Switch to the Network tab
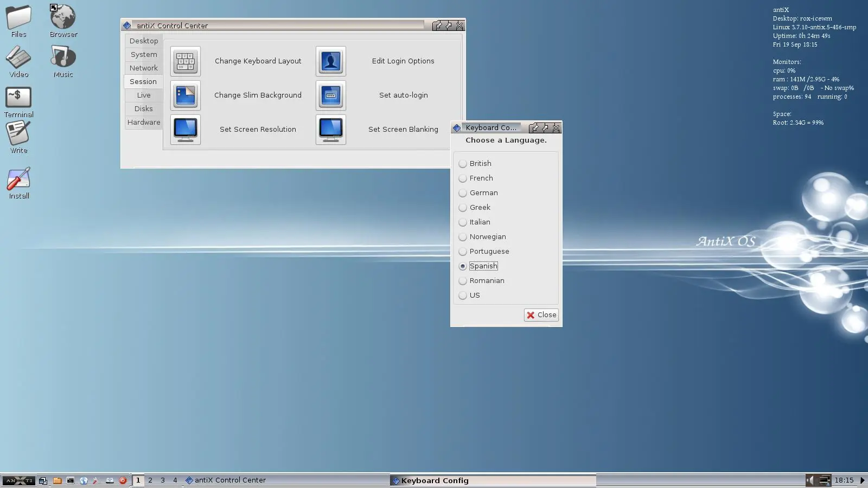The width and height of the screenshot is (868, 488). [144, 68]
